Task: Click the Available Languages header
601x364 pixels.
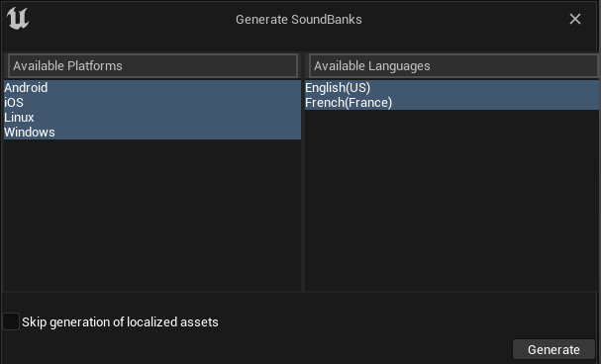Action: coord(453,66)
